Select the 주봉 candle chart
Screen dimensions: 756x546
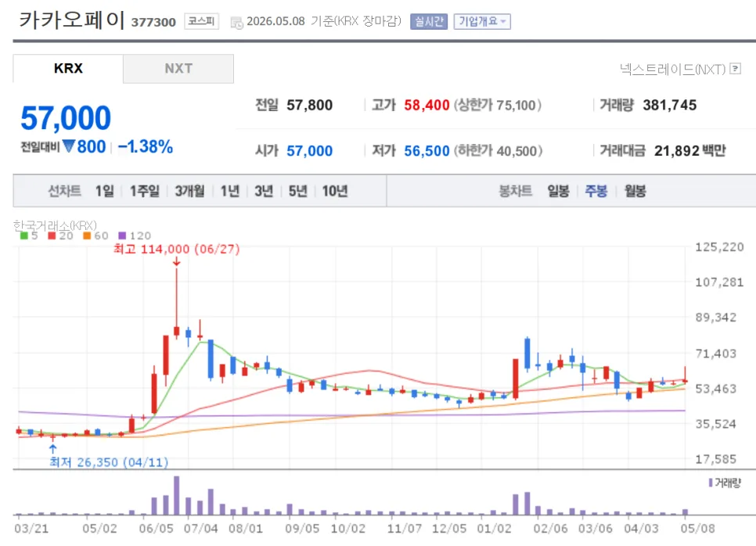pos(596,192)
